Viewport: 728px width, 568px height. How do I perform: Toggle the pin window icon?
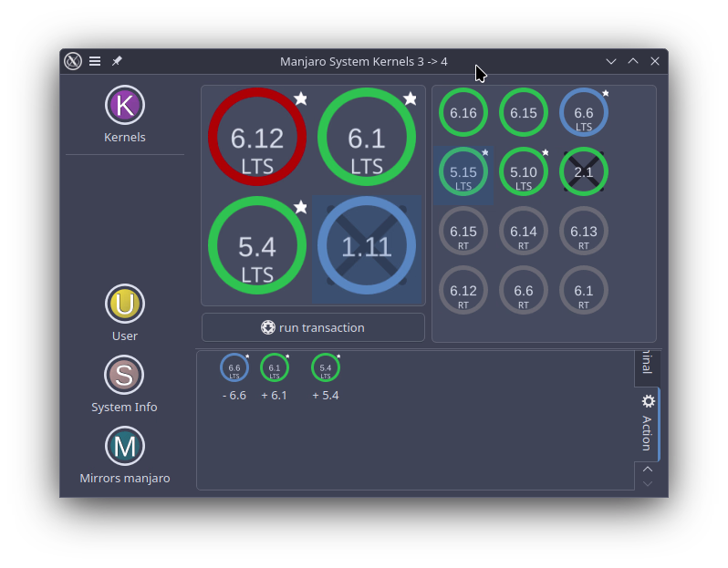coord(117,61)
